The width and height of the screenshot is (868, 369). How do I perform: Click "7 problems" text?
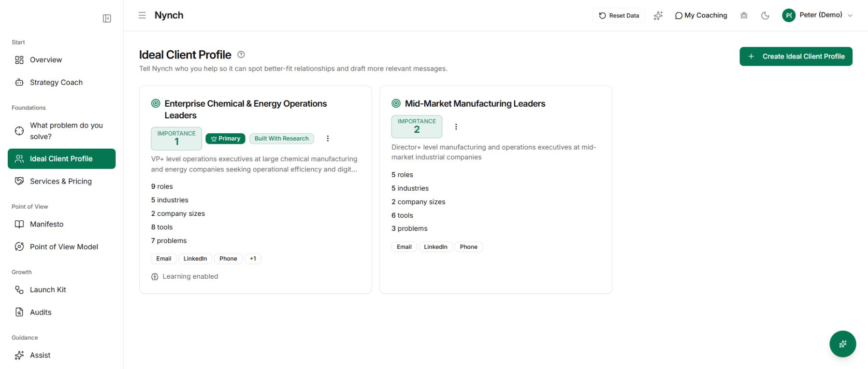pos(169,241)
